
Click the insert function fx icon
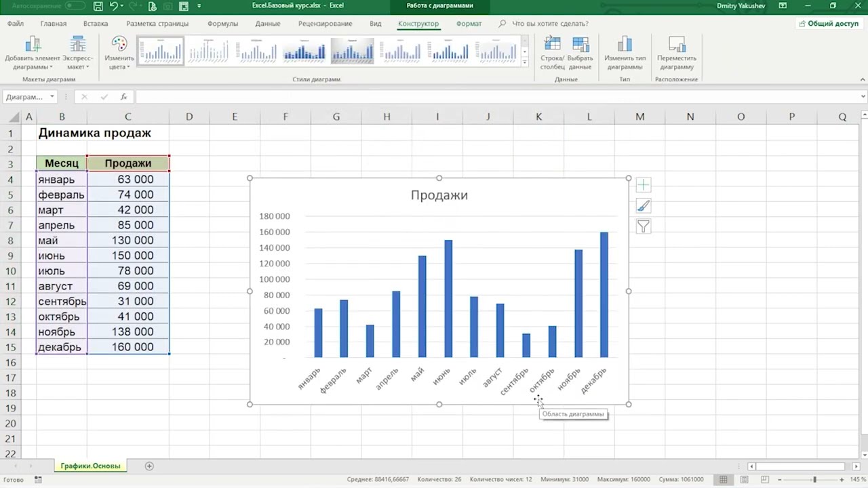pyautogui.click(x=123, y=97)
